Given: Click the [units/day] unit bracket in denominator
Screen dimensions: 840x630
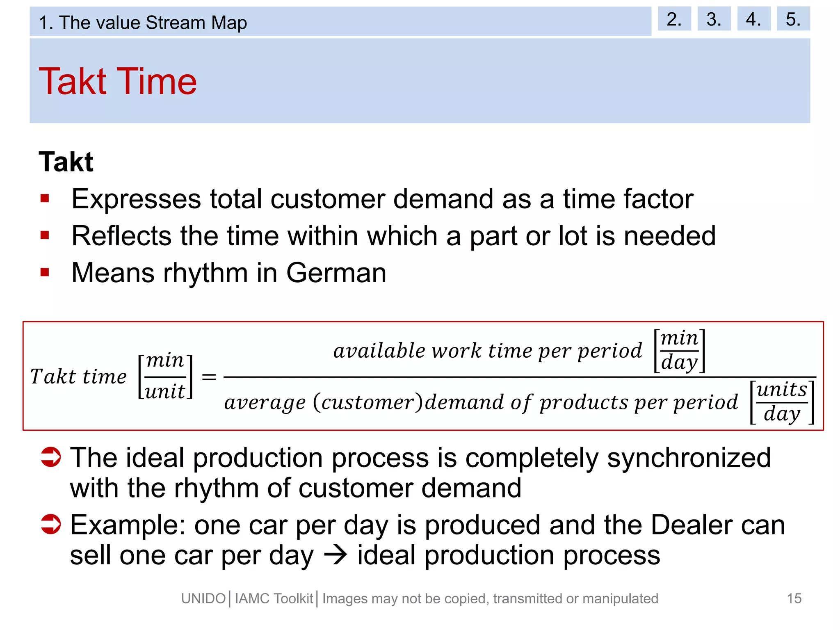Looking at the screenshot, I should pyautogui.click(x=782, y=402).
